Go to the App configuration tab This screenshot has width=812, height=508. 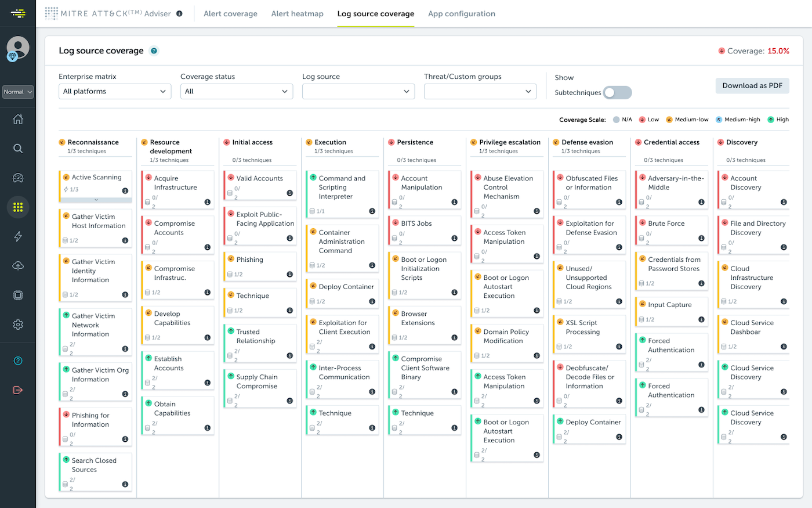(462, 14)
